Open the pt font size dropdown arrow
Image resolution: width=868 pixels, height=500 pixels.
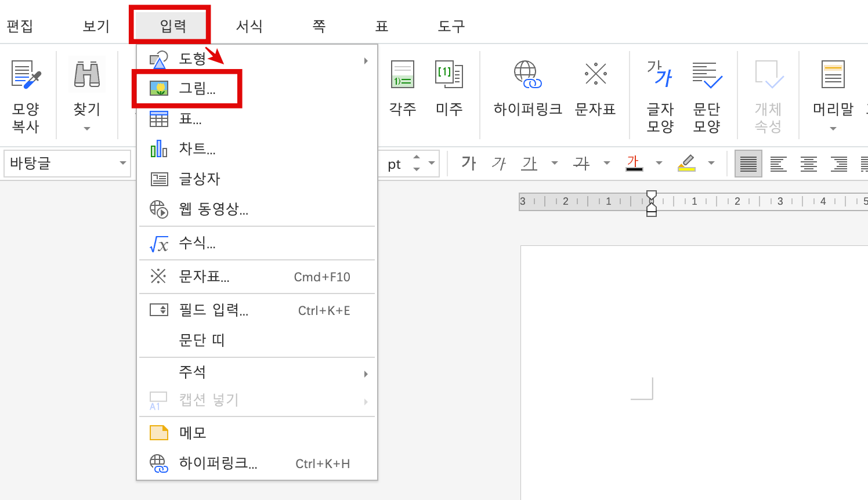[432, 164]
